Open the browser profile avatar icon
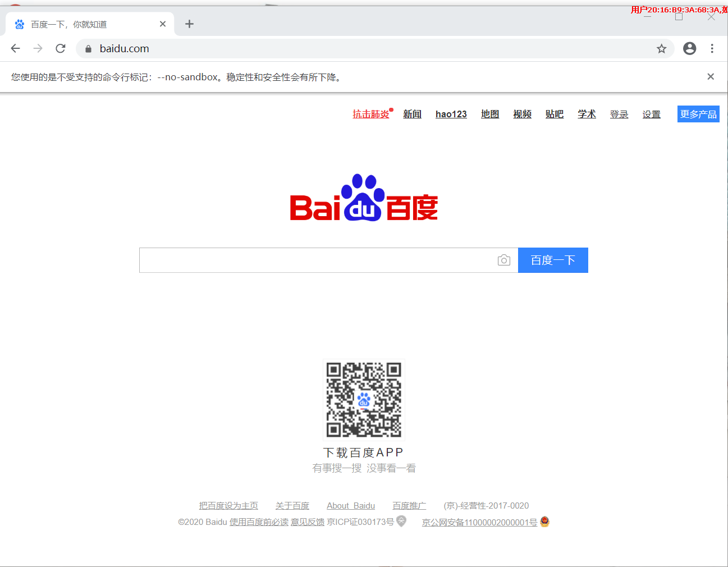This screenshot has width=728, height=567. coord(689,48)
